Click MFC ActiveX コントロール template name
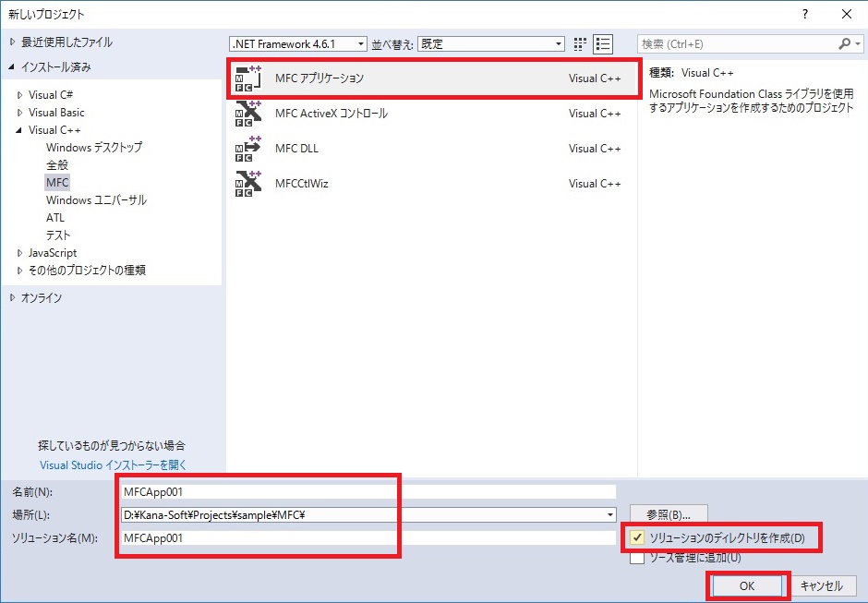 pyautogui.click(x=331, y=114)
